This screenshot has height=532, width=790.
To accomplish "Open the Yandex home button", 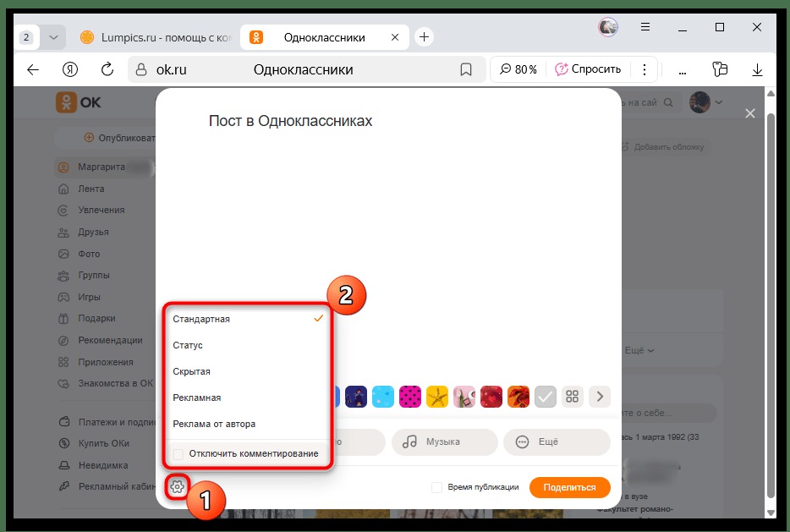I will pyautogui.click(x=70, y=69).
